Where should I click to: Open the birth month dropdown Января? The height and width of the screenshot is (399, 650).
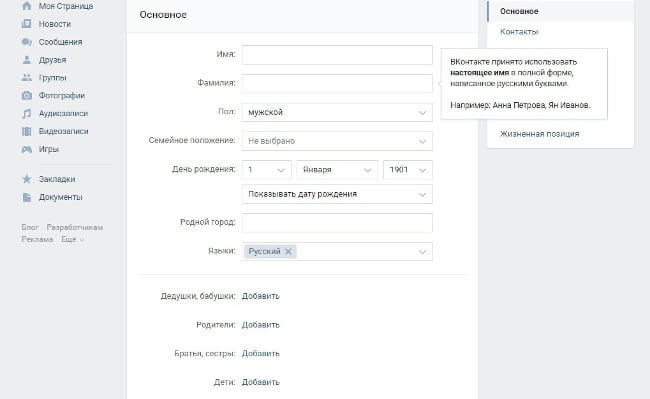(337, 170)
